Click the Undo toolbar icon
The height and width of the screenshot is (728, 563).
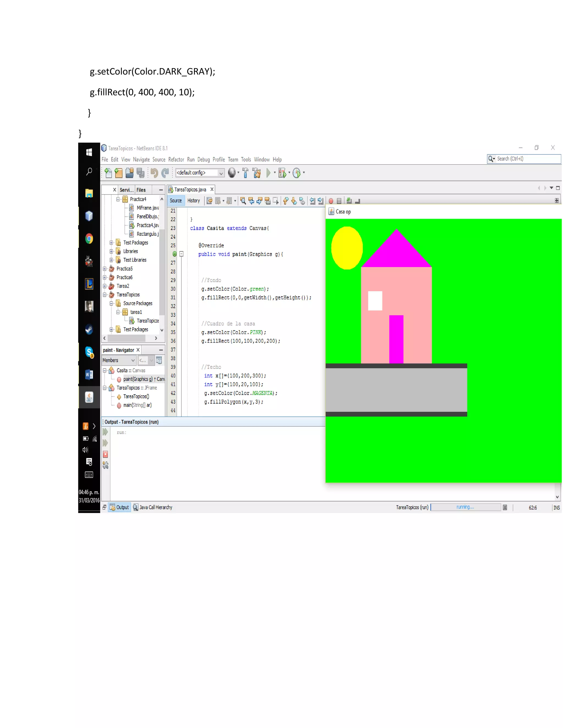pyautogui.click(x=154, y=173)
